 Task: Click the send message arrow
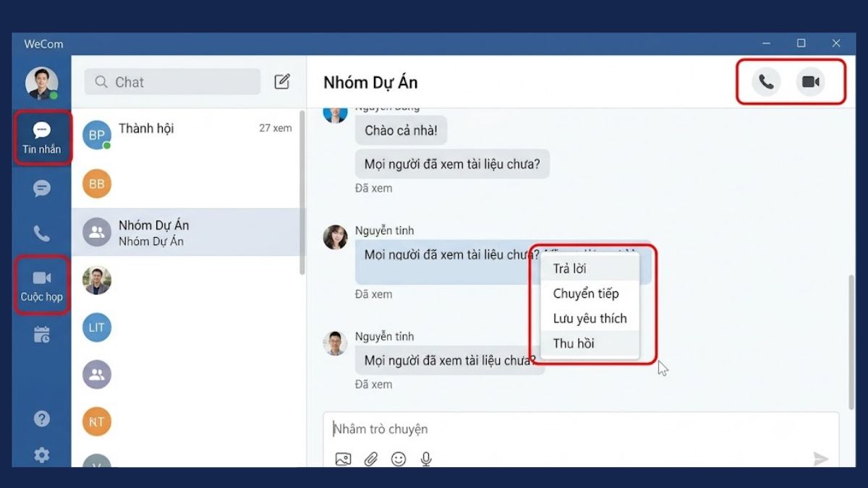(x=820, y=458)
